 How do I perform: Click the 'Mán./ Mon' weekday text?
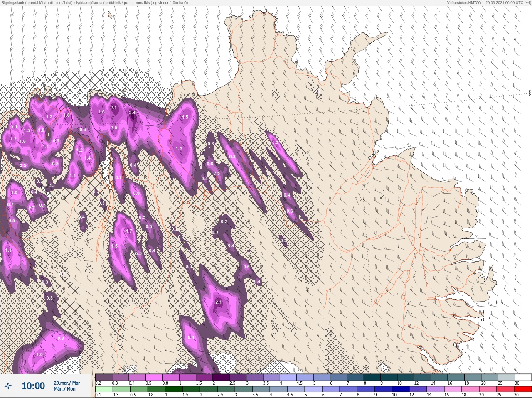[x=64, y=389]
